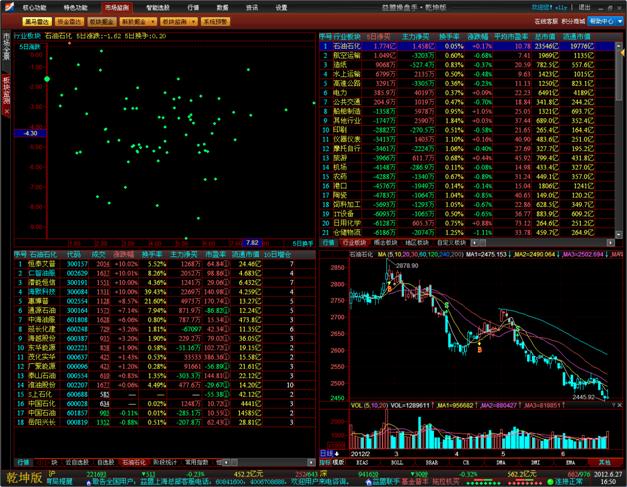The image size is (627, 487).
Task: Select the DMA indicator tab
Action: (501, 463)
